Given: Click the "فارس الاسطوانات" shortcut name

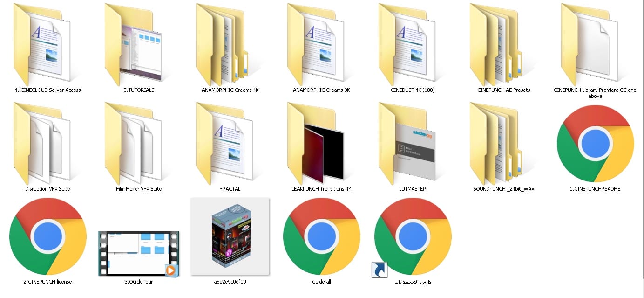Looking at the screenshot, I should [413, 282].
